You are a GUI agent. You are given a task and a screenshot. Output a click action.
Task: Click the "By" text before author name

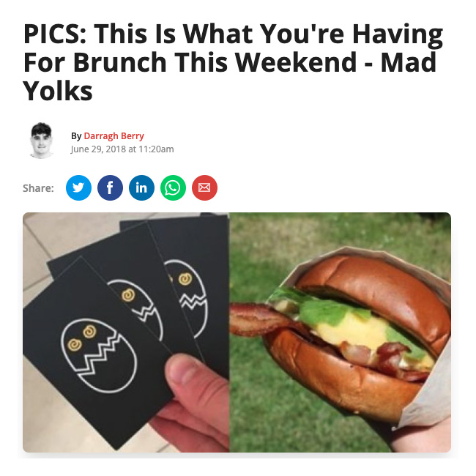76,135
